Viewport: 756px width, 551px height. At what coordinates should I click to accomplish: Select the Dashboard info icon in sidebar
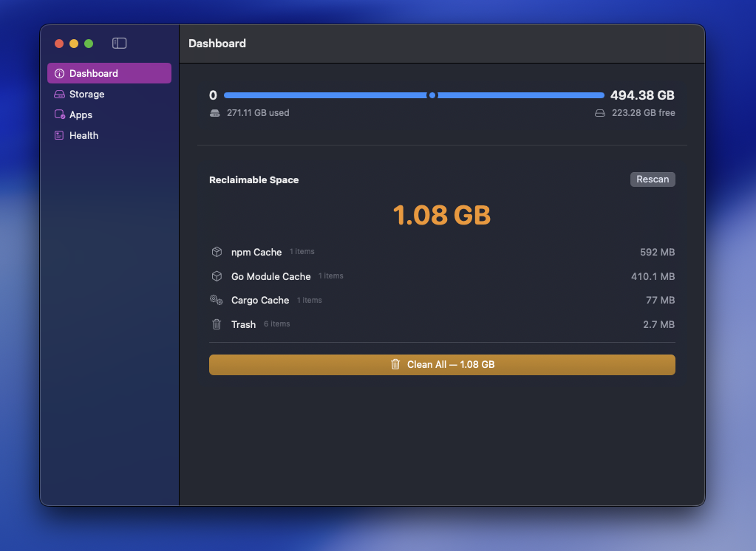tap(60, 73)
